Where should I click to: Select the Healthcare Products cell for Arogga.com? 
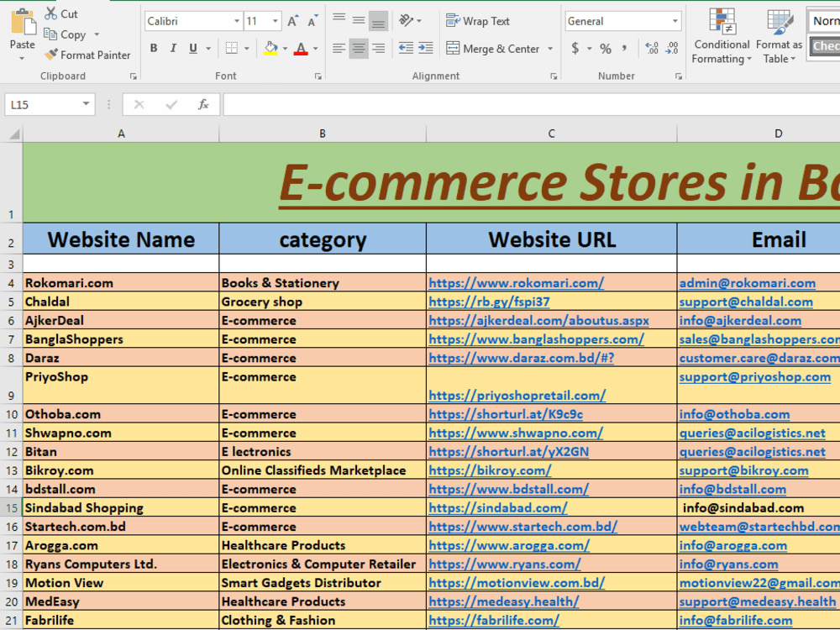pos(323,545)
